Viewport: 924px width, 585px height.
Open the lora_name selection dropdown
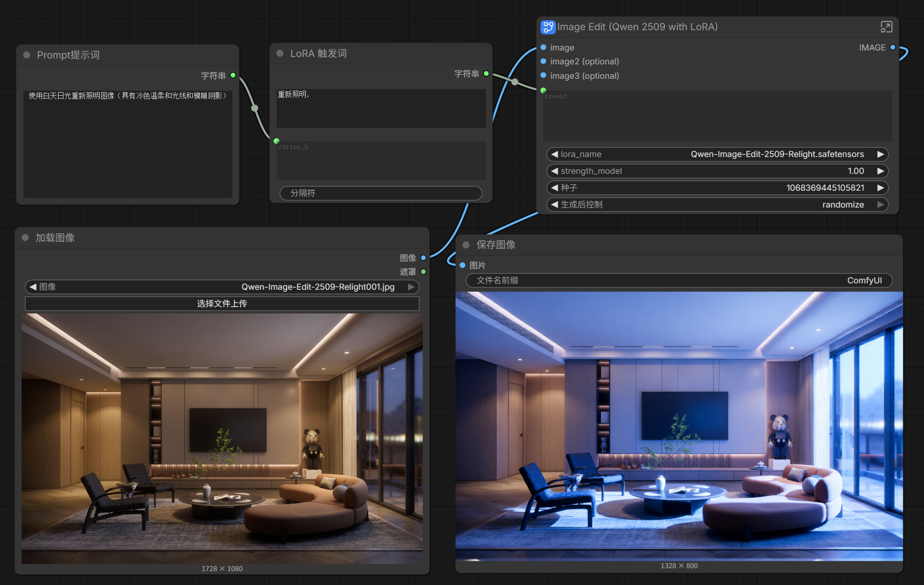717,155
